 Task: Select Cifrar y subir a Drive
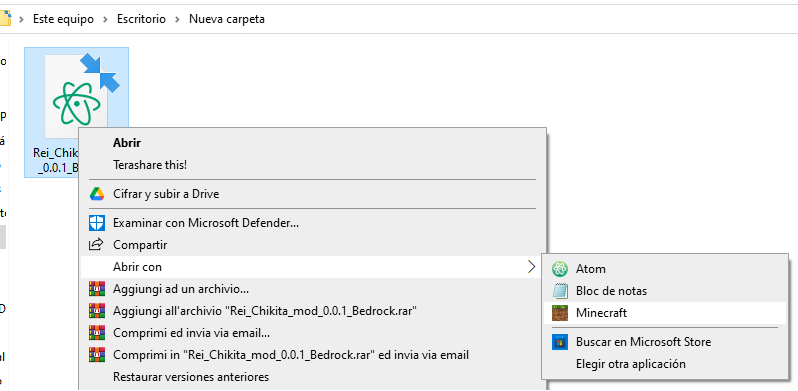pyautogui.click(x=166, y=194)
